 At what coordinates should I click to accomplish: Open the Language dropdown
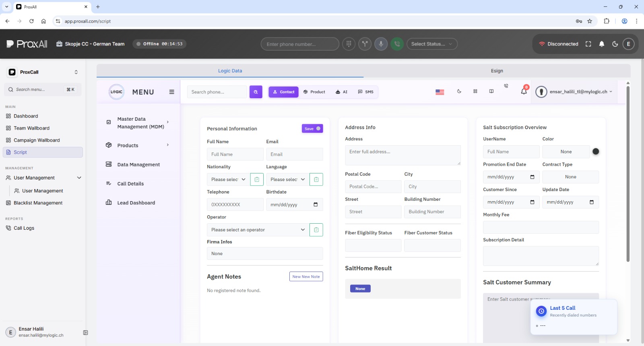click(287, 179)
